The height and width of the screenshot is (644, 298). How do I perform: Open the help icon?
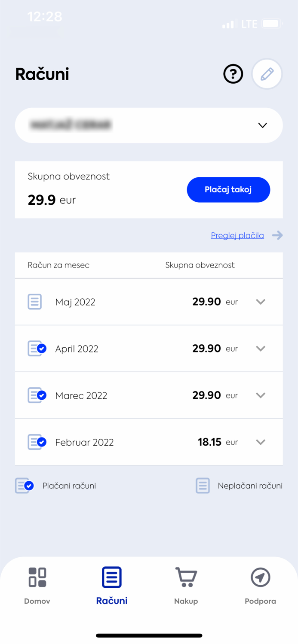click(x=233, y=74)
